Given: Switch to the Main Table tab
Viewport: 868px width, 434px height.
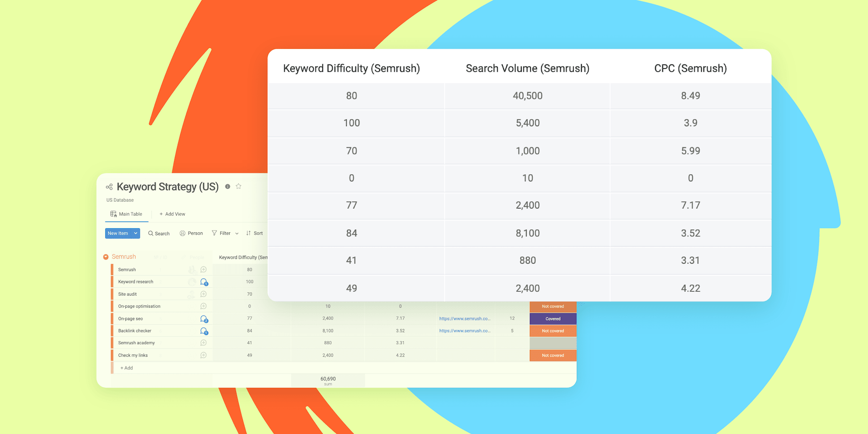Looking at the screenshot, I should 127,214.
